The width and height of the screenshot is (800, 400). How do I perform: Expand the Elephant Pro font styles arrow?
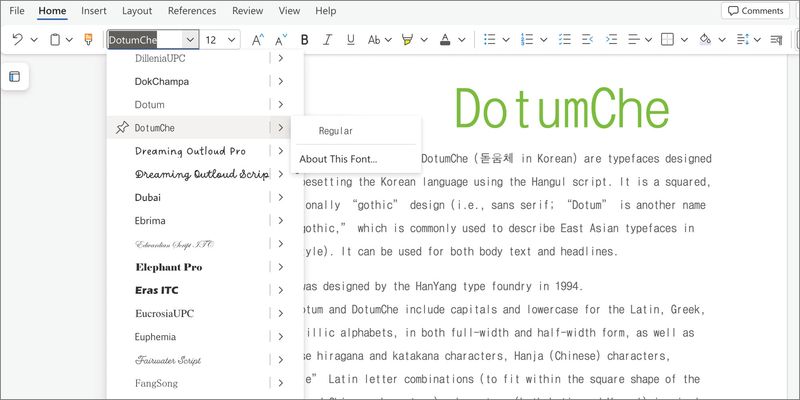[x=281, y=267]
